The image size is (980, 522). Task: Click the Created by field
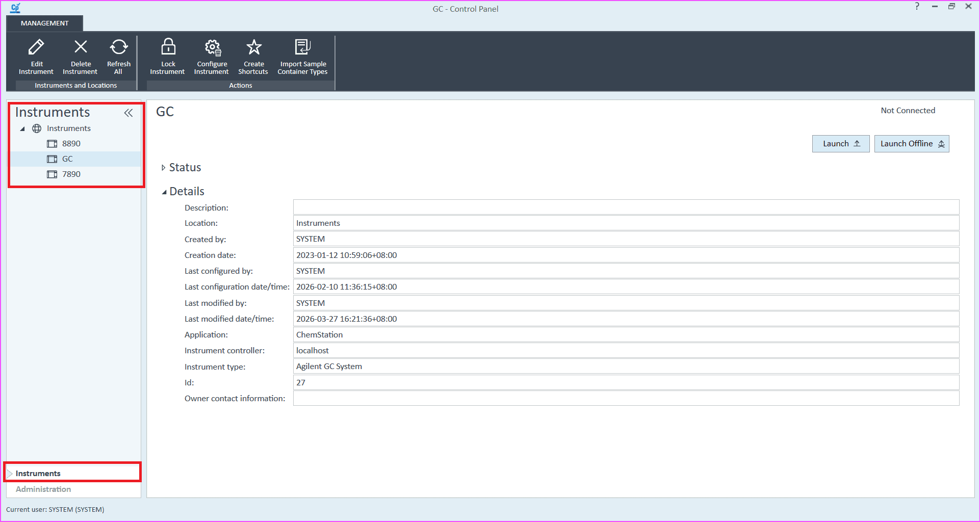pos(626,239)
